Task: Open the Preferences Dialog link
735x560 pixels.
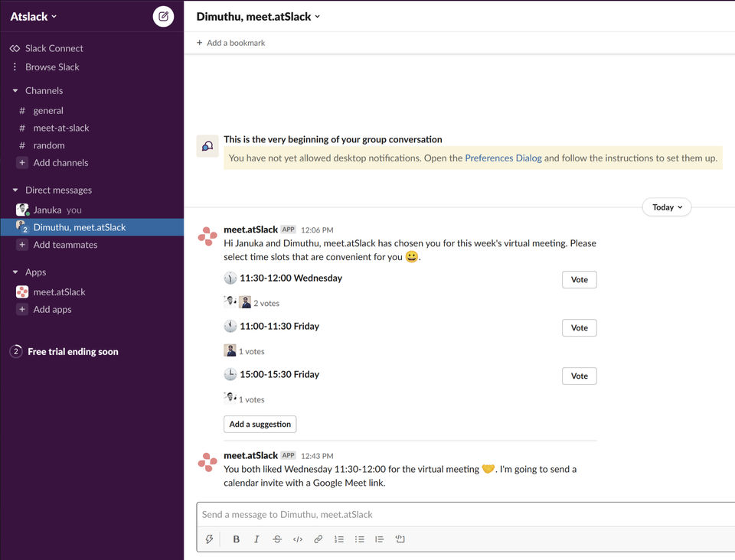Action: [503, 158]
